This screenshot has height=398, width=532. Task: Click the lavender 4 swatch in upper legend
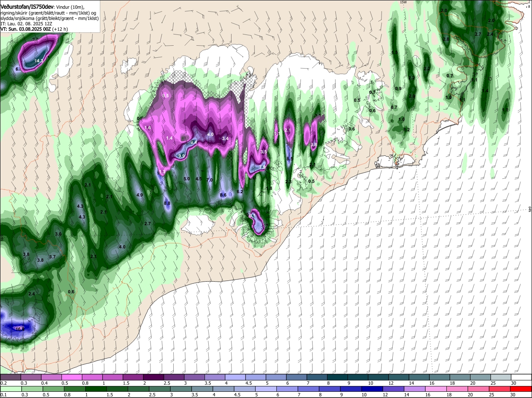pyautogui.click(x=235, y=377)
